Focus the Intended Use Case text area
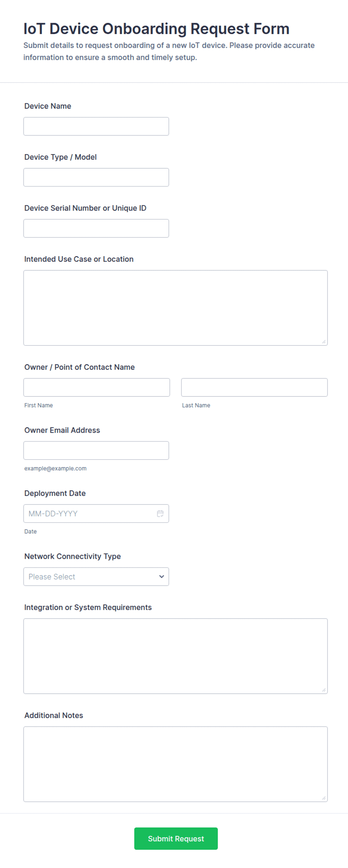The width and height of the screenshot is (348, 868). pyautogui.click(x=175, y=308)
